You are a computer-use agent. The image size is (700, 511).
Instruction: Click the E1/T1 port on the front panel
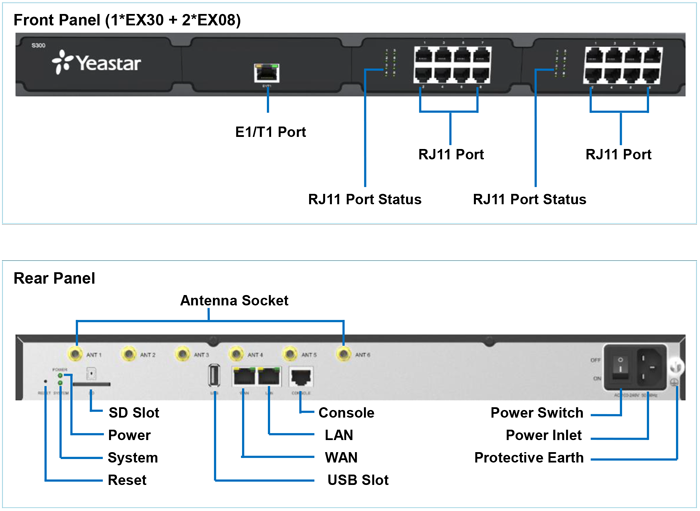(x=266, y=72)
